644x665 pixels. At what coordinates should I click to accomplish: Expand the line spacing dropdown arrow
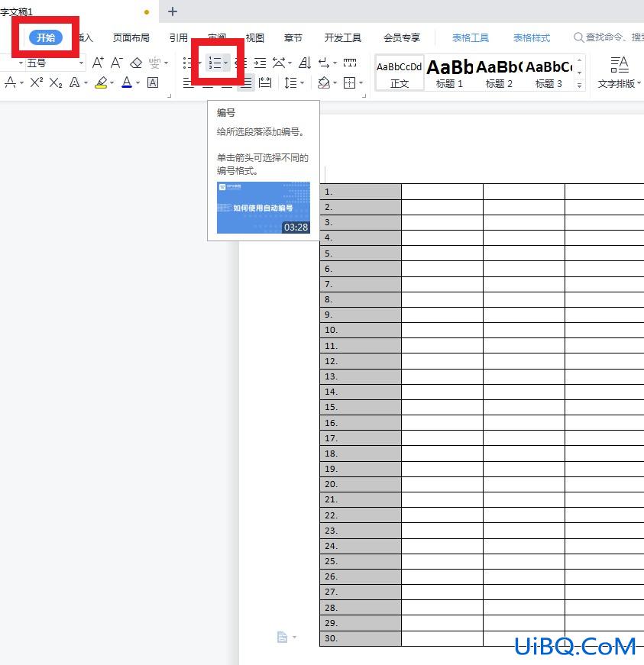(x=302, y=82)
